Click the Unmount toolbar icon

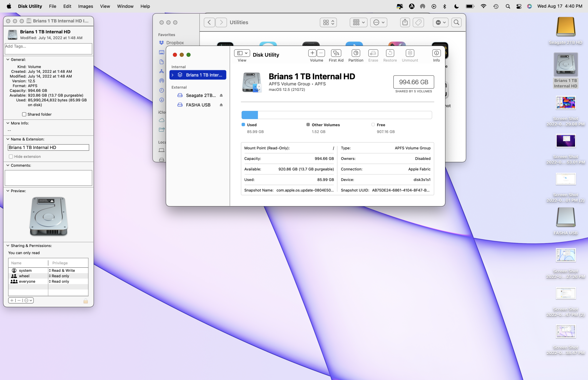tap(410, 53)
